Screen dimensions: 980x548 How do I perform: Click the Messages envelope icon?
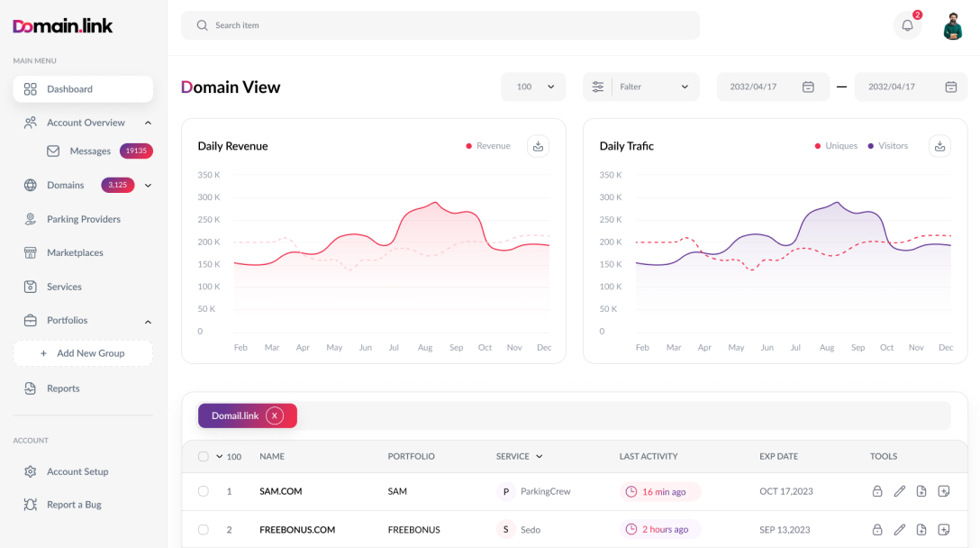53,151
